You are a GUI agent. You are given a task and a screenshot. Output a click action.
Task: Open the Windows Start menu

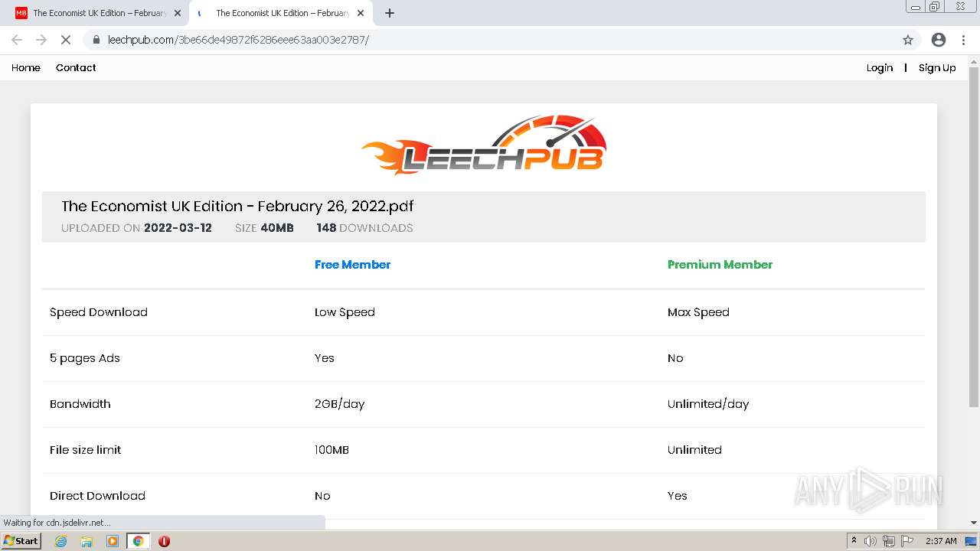(21, 541)
